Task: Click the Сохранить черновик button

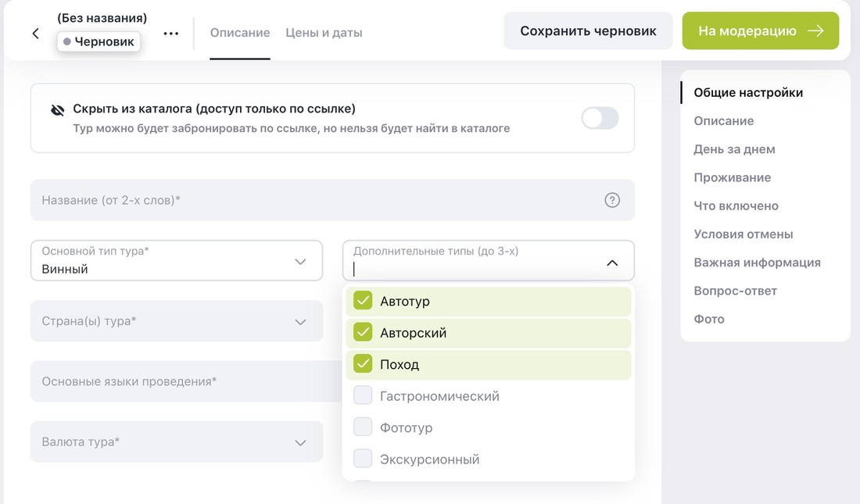Action: (x=588, y=30)
